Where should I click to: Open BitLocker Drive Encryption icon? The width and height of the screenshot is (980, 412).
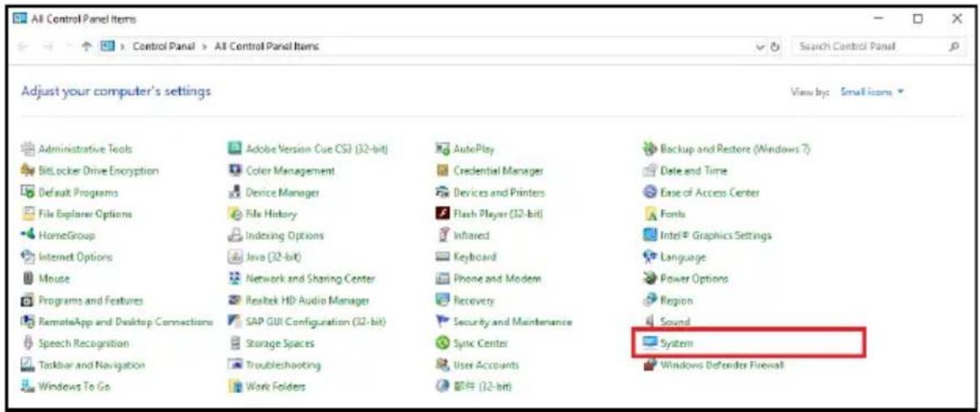27,171
